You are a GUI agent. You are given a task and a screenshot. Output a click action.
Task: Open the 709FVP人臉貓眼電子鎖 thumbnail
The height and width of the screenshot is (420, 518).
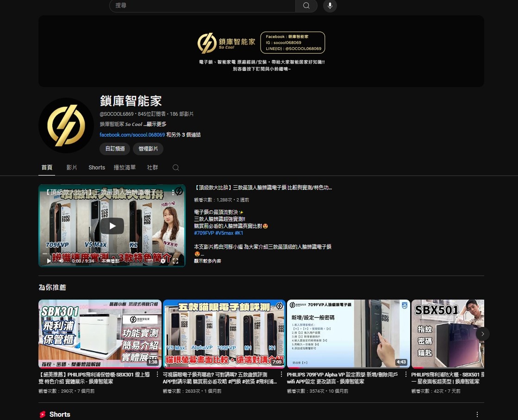(349, 334)
